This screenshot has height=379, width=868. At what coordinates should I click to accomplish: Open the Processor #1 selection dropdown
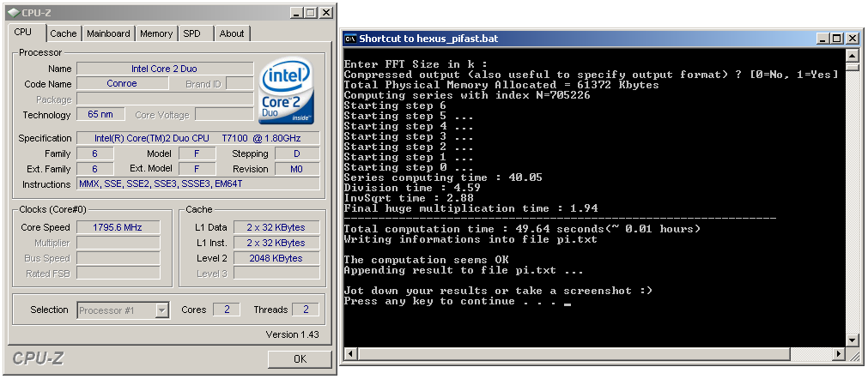[161, 310]
